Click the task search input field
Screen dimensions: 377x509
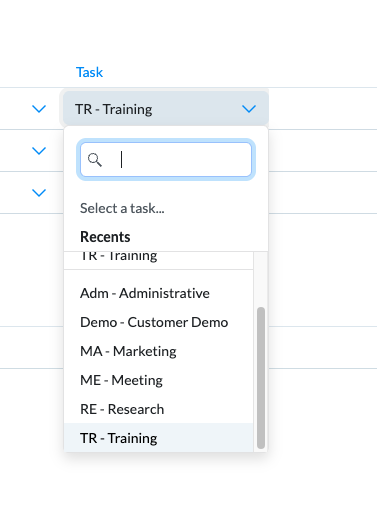click(x=166, y=160)
